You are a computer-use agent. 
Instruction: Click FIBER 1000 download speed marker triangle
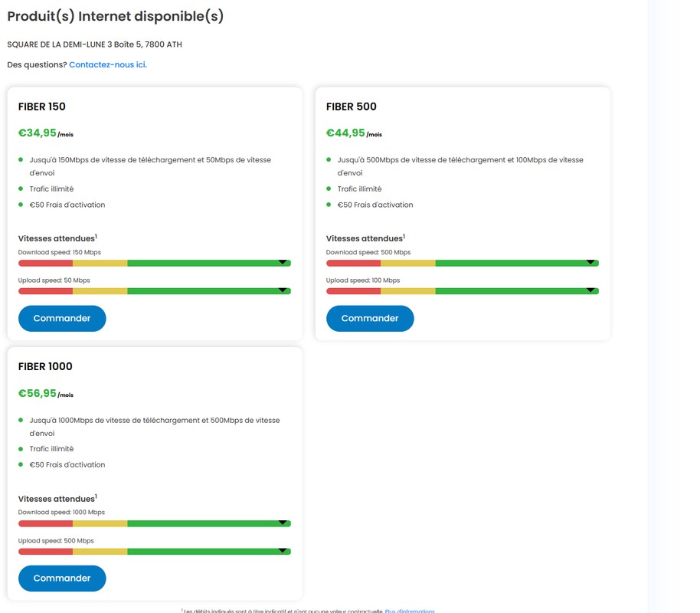click(283, 523)
